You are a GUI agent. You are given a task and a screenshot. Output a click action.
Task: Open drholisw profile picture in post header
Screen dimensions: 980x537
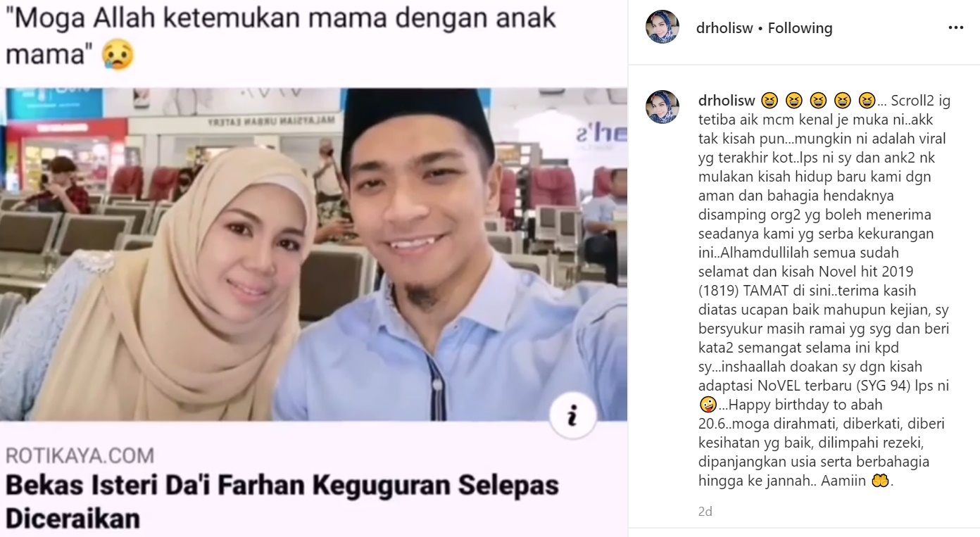coord(662,27)
